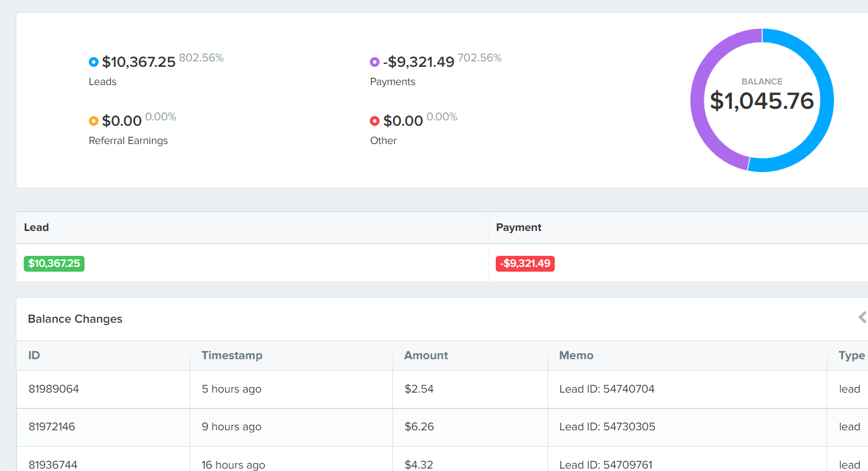Sort by the Memo column header

click(576, 356)
